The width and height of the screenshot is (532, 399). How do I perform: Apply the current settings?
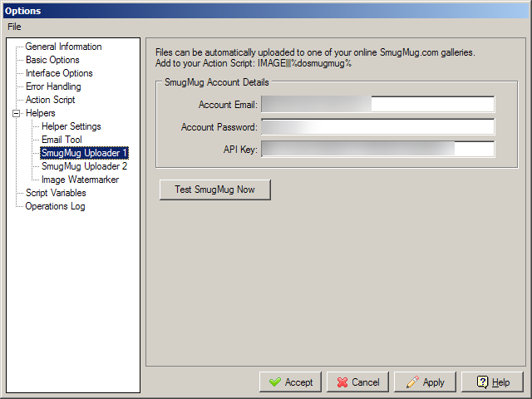[x=425, y=382]
